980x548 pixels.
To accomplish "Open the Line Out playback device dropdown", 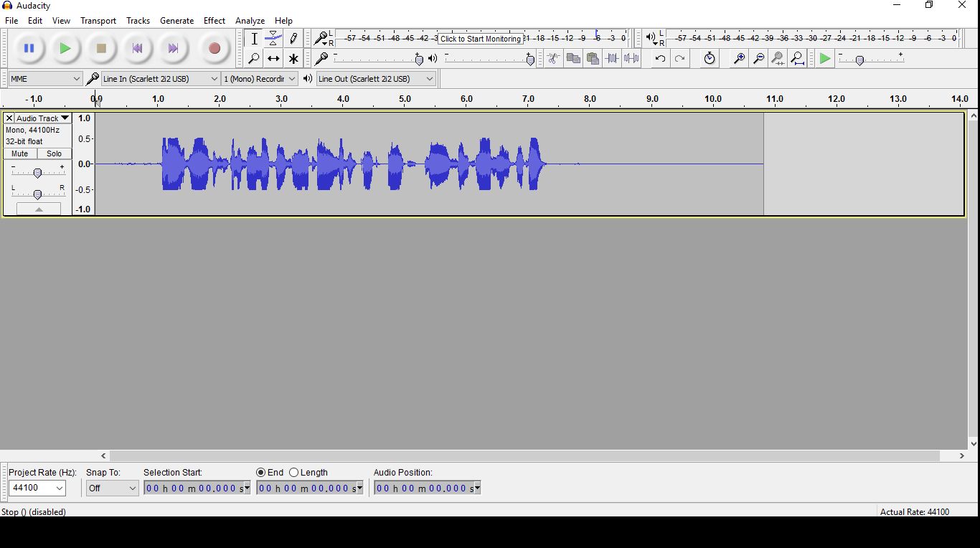I will click(376, 79).
